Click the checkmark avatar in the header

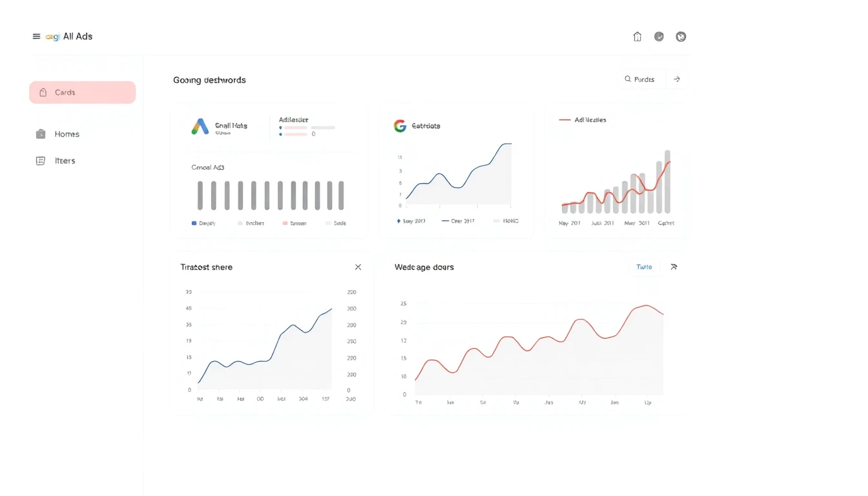tap(659, 37)
